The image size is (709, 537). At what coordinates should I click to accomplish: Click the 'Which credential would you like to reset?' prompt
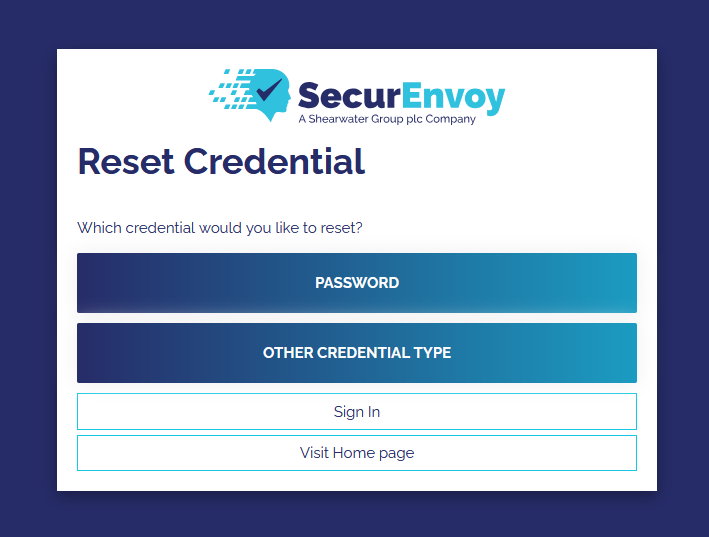pos(220,228)
